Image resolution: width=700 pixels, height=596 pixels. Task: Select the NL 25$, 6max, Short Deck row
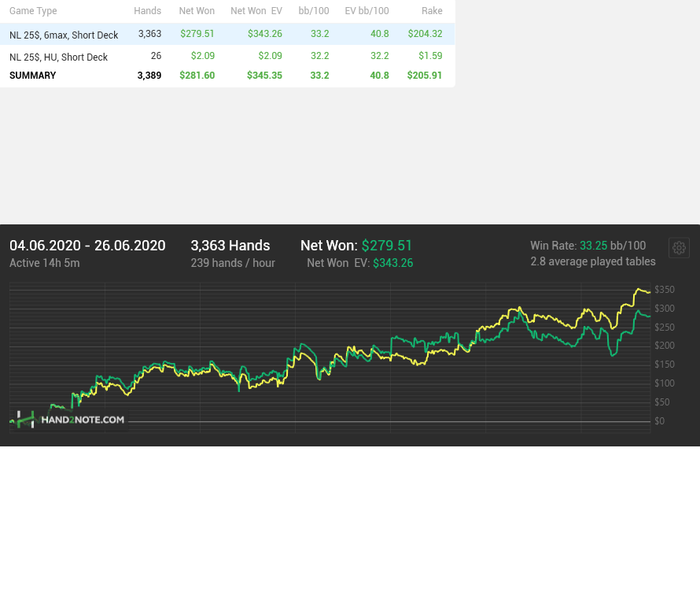[x=227, y=34]
